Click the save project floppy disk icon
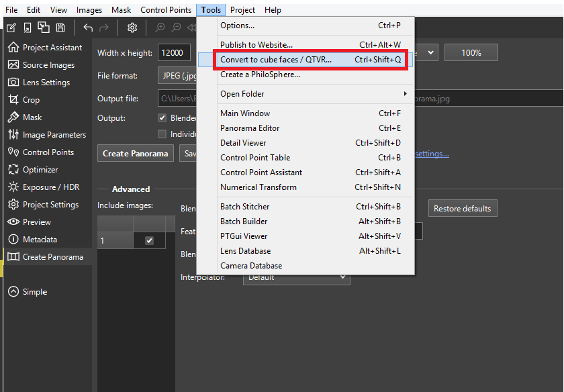Screen dimensions: 564x392 (x=60, y=28)
